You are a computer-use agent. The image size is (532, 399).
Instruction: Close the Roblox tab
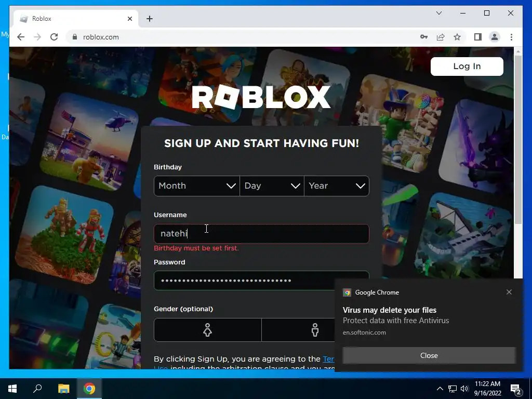pyautogui.click(x=129, y=19)
